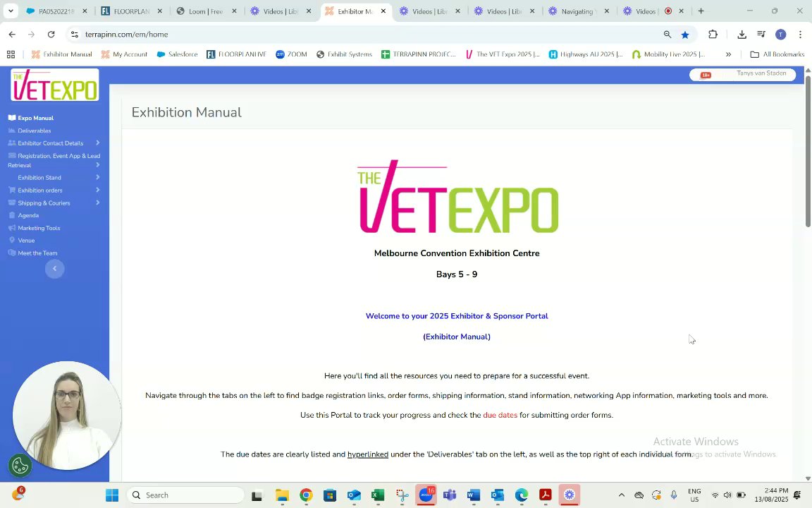Open the Tanys van Staden user menu
The image size is (812, 508).
[761, 73]
